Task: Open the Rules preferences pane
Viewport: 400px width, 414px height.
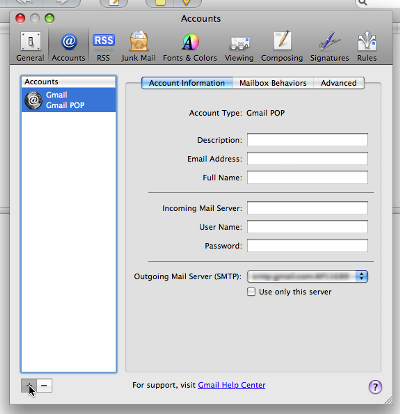Action: 367,47
